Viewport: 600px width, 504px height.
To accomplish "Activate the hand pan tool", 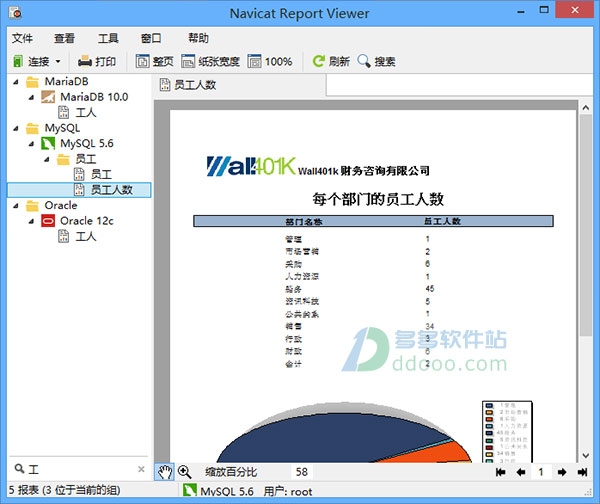I will [165, 472].
